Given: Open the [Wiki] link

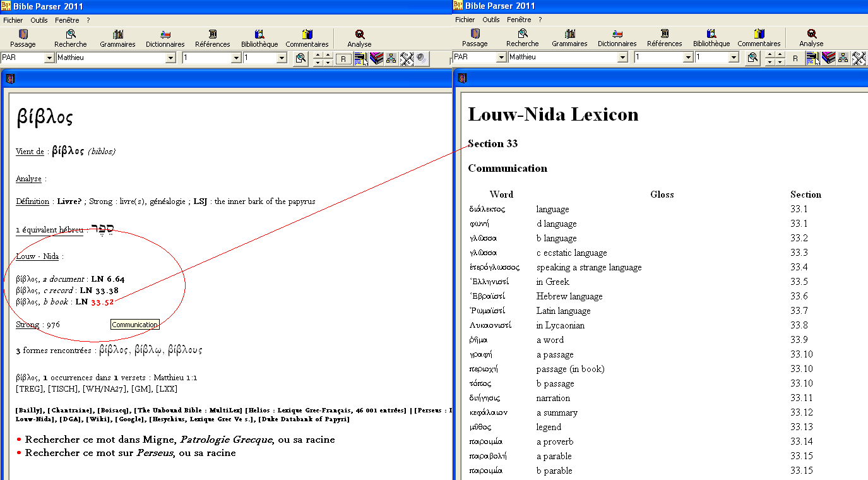Looking at the screenshot, I should [97, 419].
